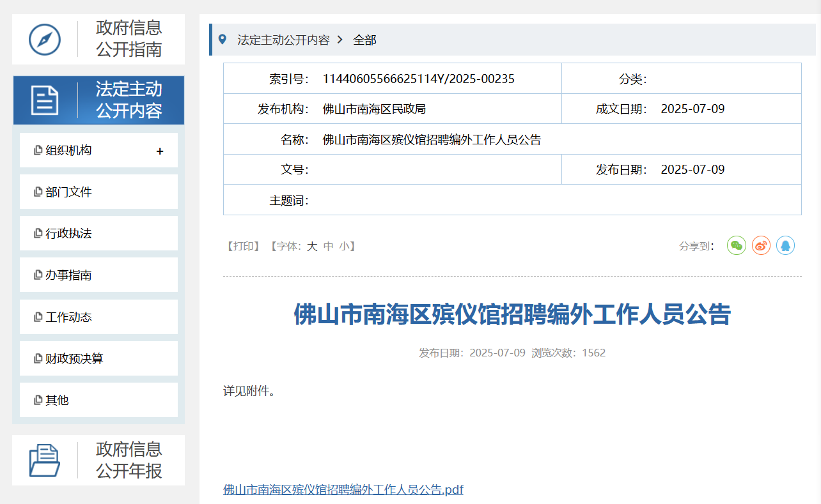Click the 打印 print link
Viewport: 821px width, 504px height.
243,247
